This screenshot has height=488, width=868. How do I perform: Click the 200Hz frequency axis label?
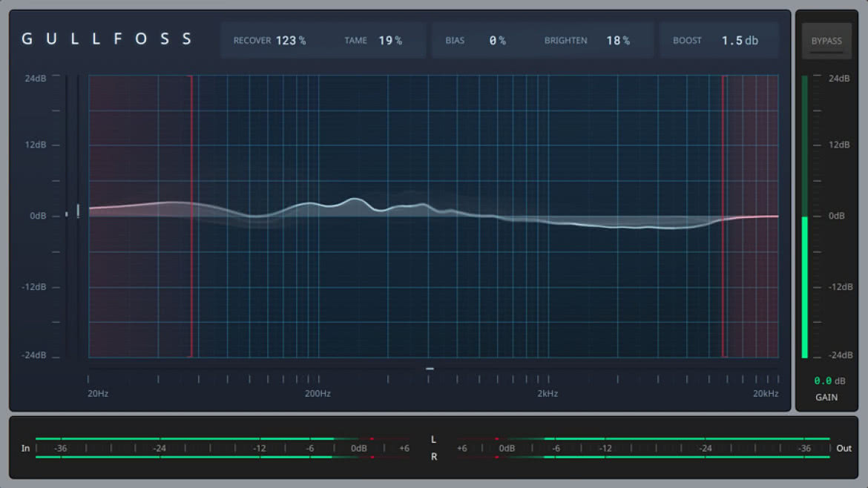pyautogui.click(x=318, y=393)
